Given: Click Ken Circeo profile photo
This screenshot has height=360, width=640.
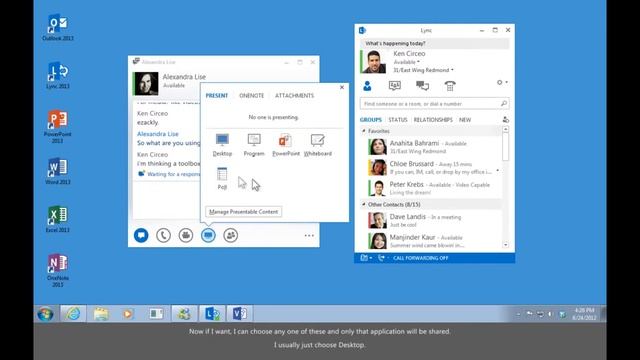Looking at the screenshot, I should point(374,62).
